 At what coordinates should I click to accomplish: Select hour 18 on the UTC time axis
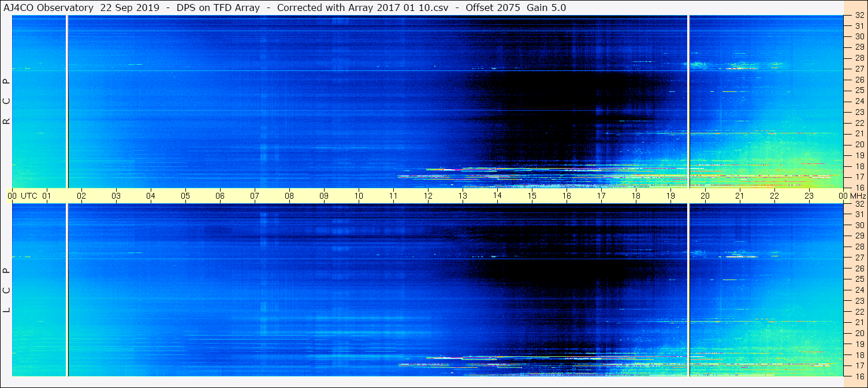click(x=636, y=196)
